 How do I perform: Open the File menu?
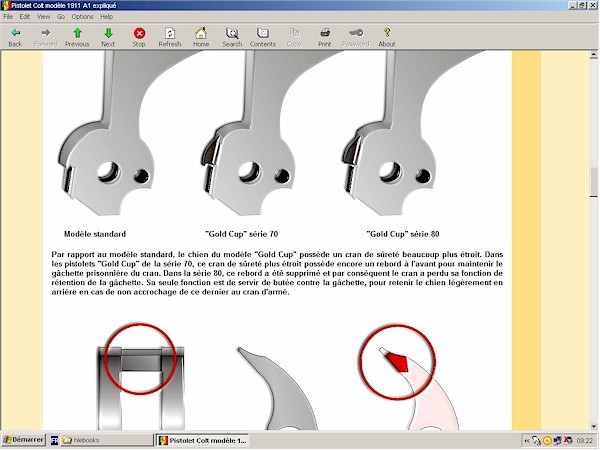pos(8,16)
